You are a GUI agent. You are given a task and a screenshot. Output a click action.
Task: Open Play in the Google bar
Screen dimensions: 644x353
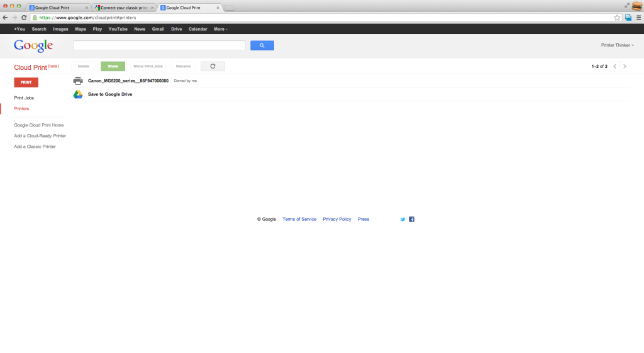[x=97, y=29]
